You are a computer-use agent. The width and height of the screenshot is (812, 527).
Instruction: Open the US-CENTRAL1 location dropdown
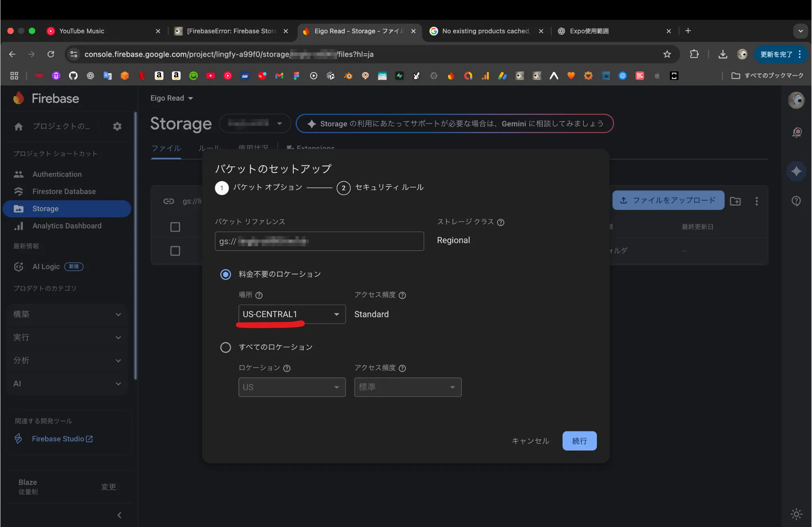(292, 314)
